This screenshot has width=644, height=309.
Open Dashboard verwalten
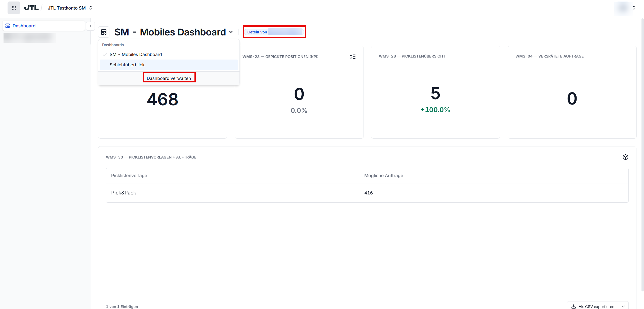tap(169, 78)
